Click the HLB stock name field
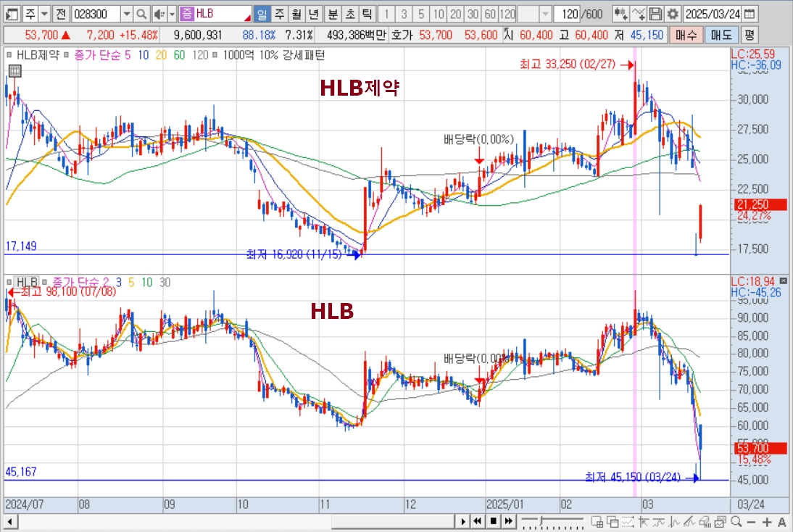 (223, 14)
